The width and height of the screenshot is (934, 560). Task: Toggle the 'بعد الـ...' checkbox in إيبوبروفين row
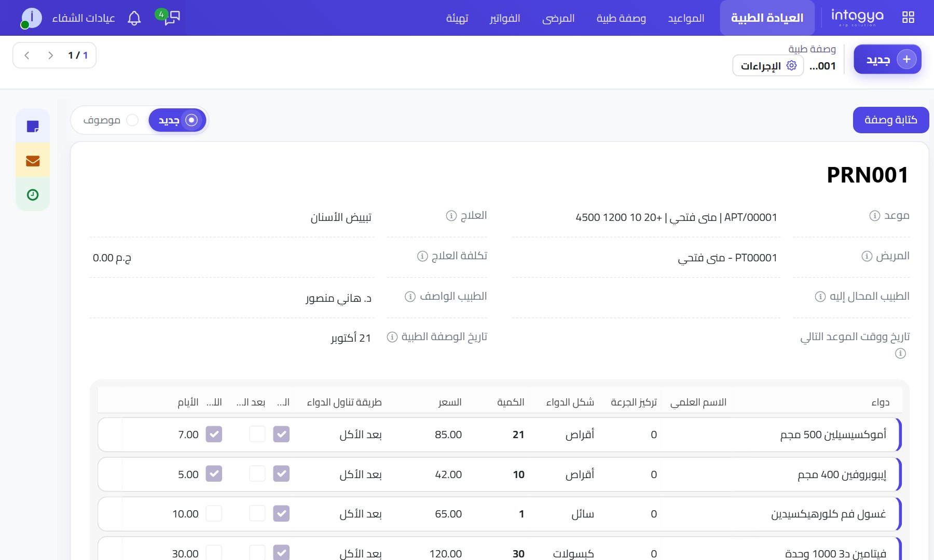[257, 473]
